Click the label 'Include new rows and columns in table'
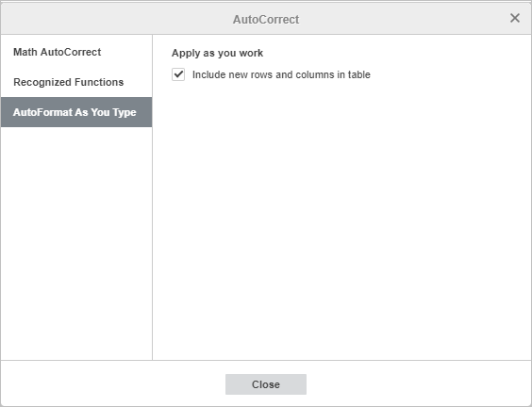Screen dimensions: 532x407 [281, 74]
